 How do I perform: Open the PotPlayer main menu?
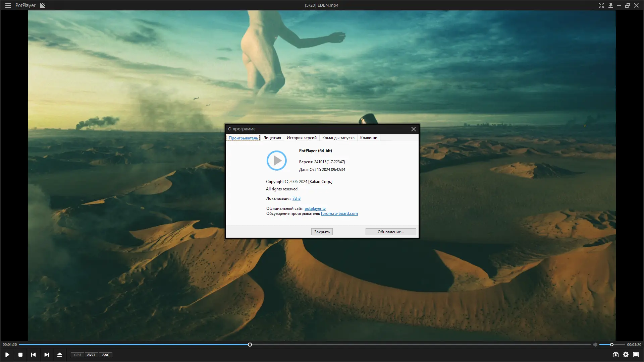[8, 5]
